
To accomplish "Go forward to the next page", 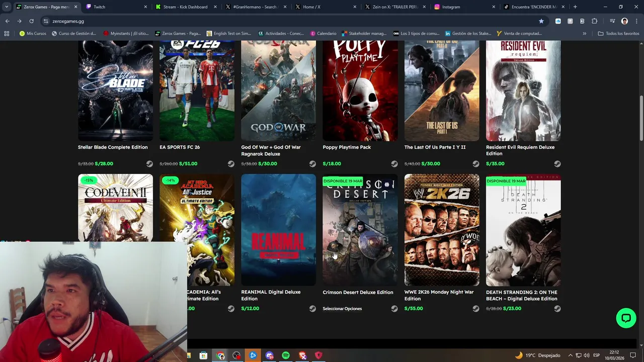I will pyautogui.click(x=19, y=21).
